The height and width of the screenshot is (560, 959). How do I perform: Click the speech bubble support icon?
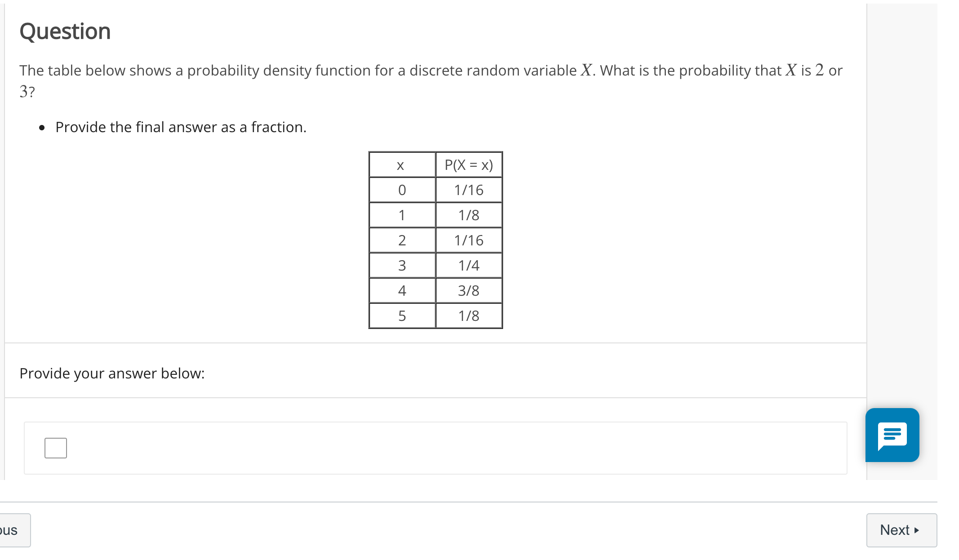[x=892, y=435]
